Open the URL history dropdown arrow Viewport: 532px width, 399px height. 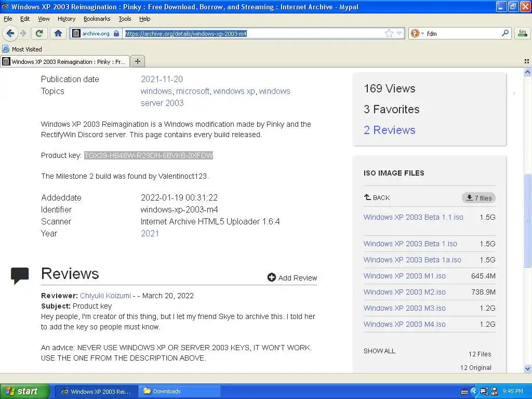coord(400,33)
